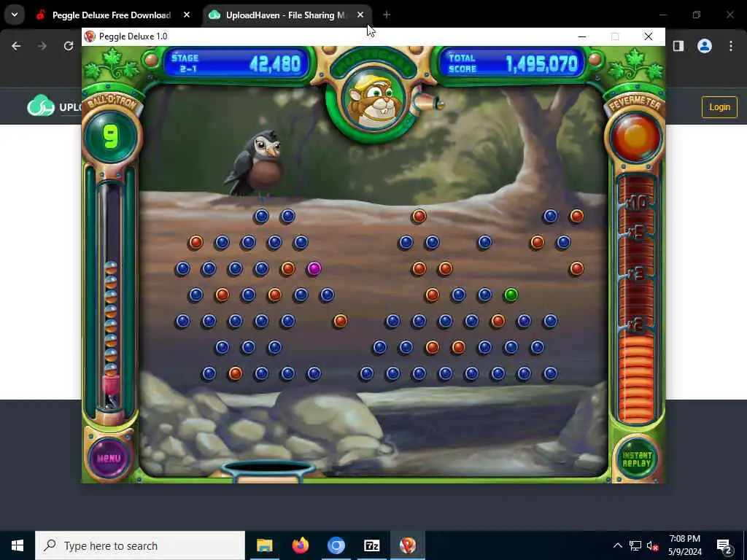747x560 pixels.
Task: Open Firefox from the taskbar
Action: click(x=300, y=545)
